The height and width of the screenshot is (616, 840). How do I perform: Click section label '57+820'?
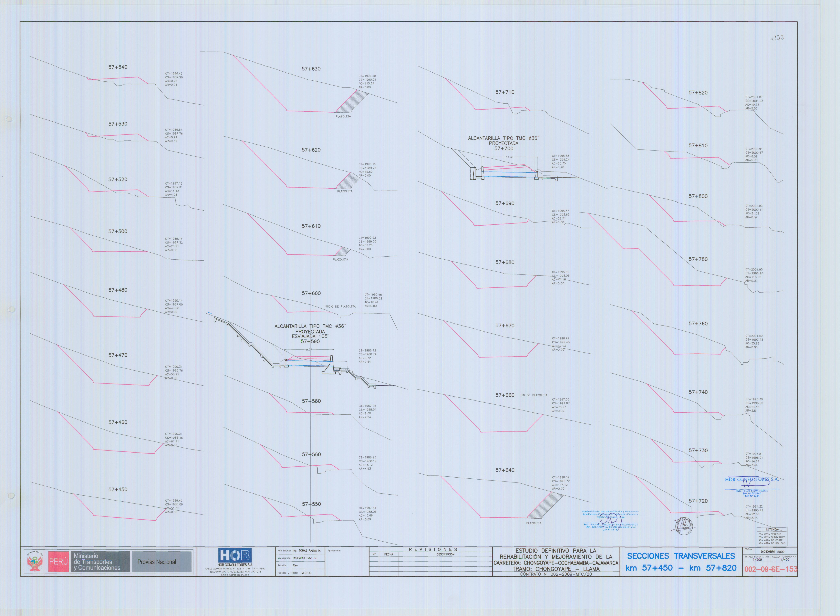(698, 92)
